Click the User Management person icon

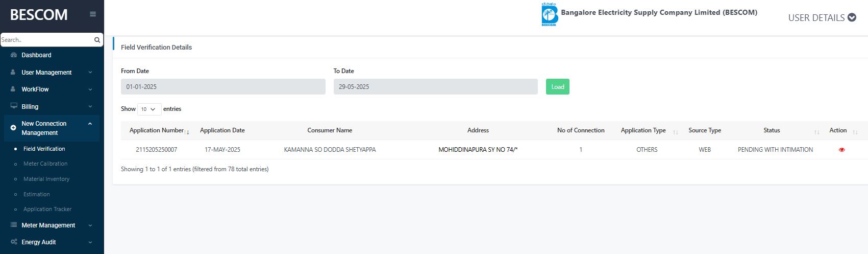[x=13, y=72]
